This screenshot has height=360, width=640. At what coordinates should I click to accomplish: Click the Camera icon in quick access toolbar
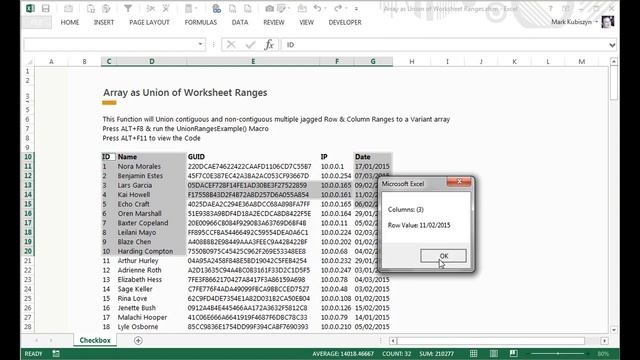269,8
